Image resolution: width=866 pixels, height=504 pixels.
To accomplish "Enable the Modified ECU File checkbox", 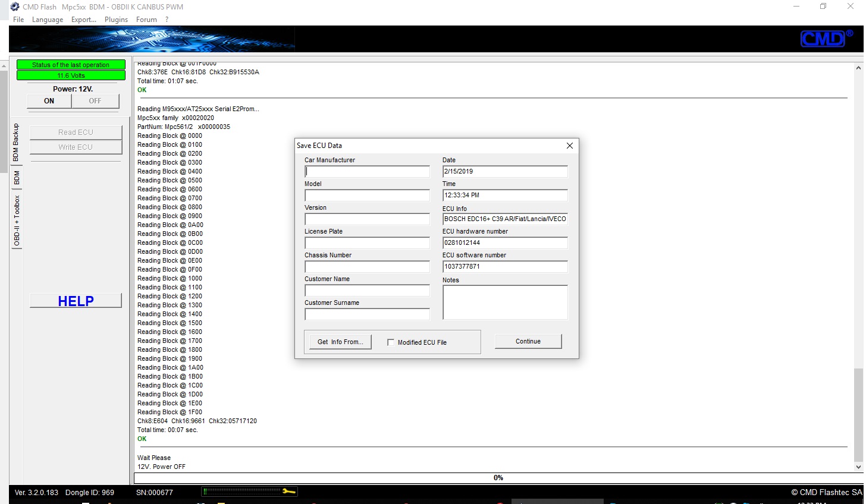I will click(391, 342).
